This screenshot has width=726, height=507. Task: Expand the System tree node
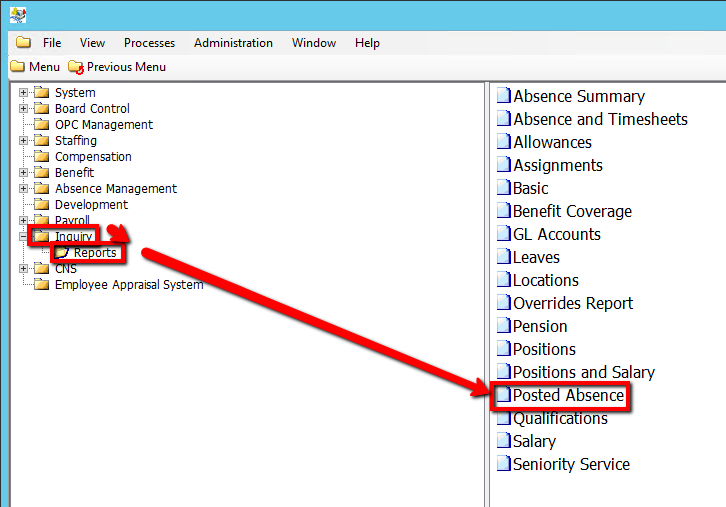pos(23,93)
